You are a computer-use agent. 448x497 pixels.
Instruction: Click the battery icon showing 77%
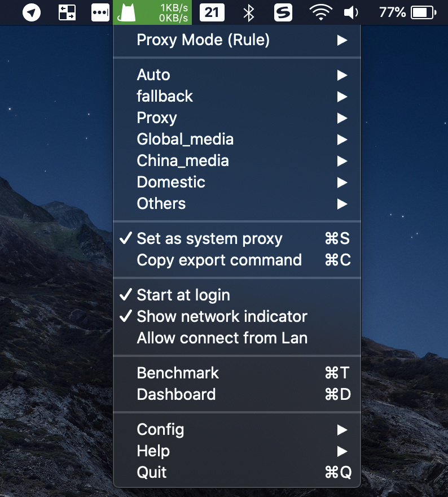pos(423,12)
